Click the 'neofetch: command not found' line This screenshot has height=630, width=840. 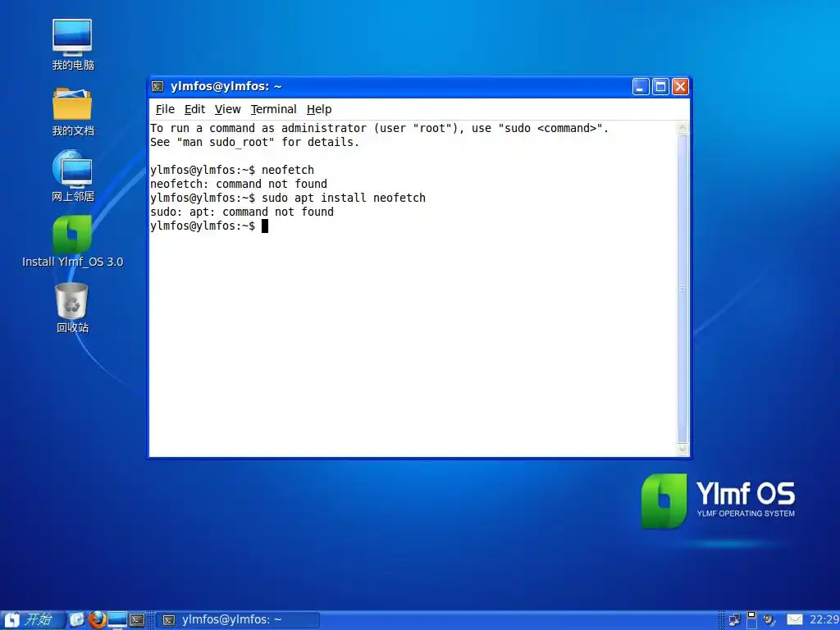[x=239, y=184]
